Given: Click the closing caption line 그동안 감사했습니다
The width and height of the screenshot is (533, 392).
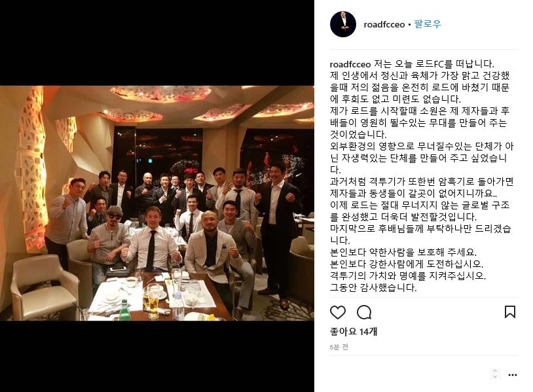Looking at the screenshot, I should pos(373,287).
